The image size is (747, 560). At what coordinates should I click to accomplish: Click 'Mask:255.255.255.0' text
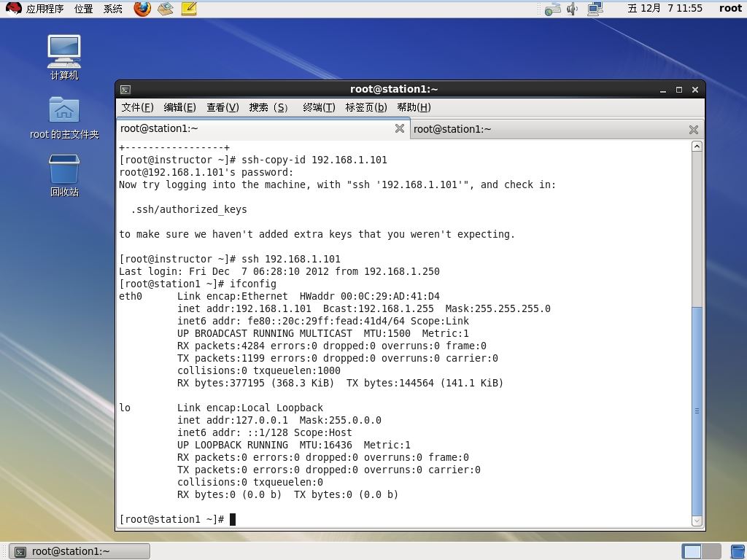click(x=498, y=308)
